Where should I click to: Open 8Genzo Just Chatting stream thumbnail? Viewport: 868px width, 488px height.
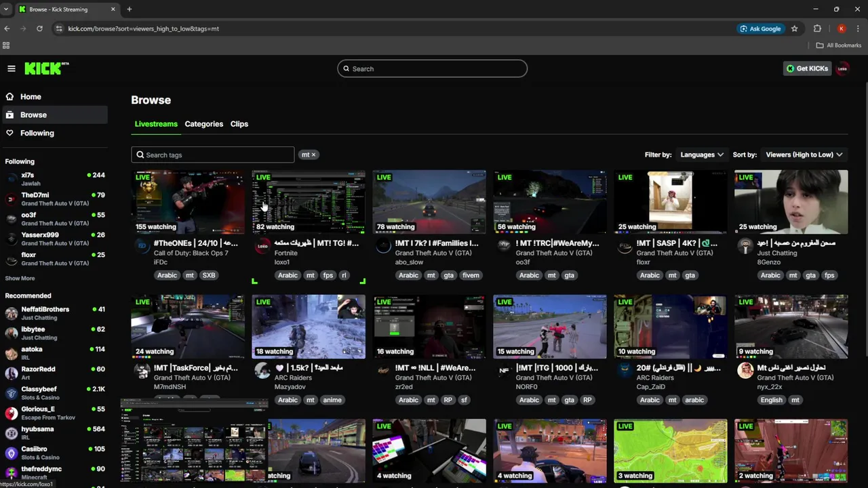791,202
